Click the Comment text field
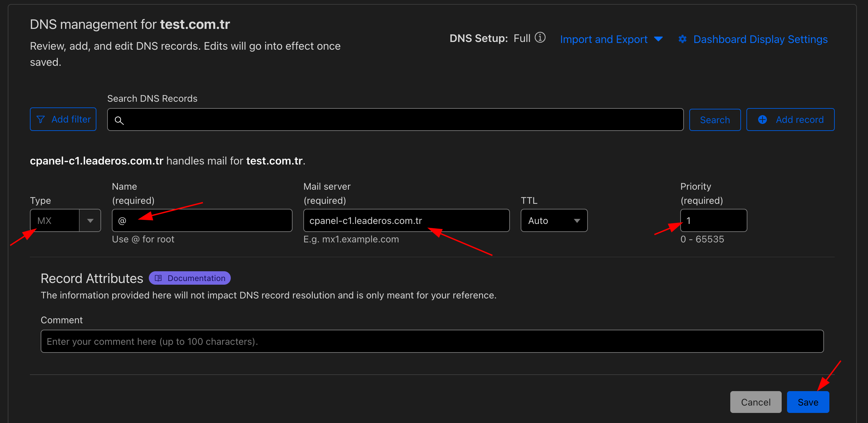The height and width of the screenshot is (423, 868). click(x=432, y=341)
